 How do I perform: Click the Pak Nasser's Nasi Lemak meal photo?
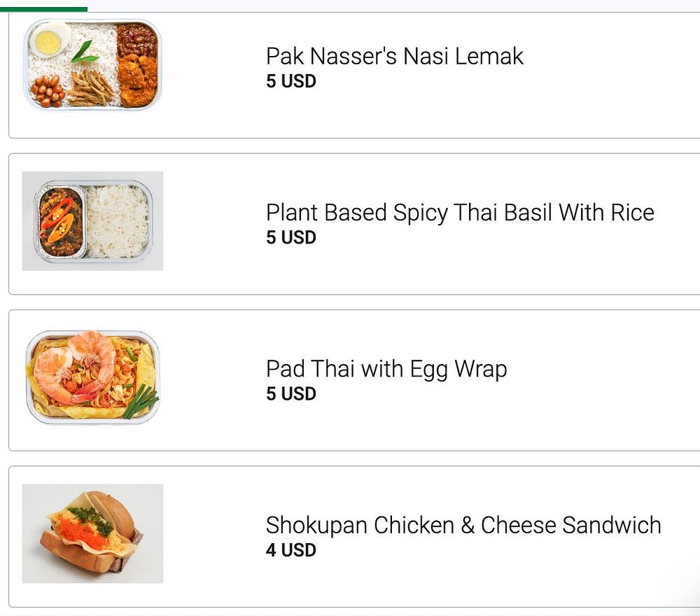point(93,65)
